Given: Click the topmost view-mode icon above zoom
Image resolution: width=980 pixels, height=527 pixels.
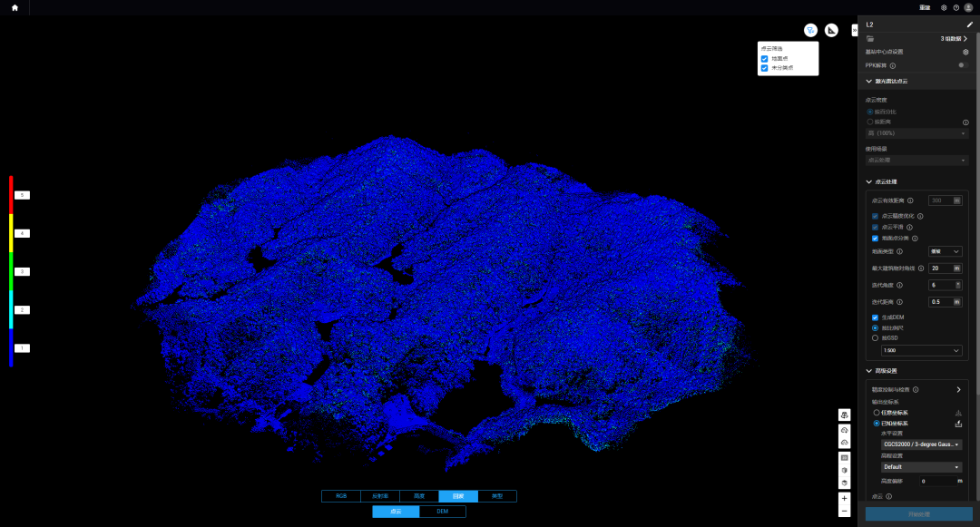Looking at the screenshot, I should (845, 415).
